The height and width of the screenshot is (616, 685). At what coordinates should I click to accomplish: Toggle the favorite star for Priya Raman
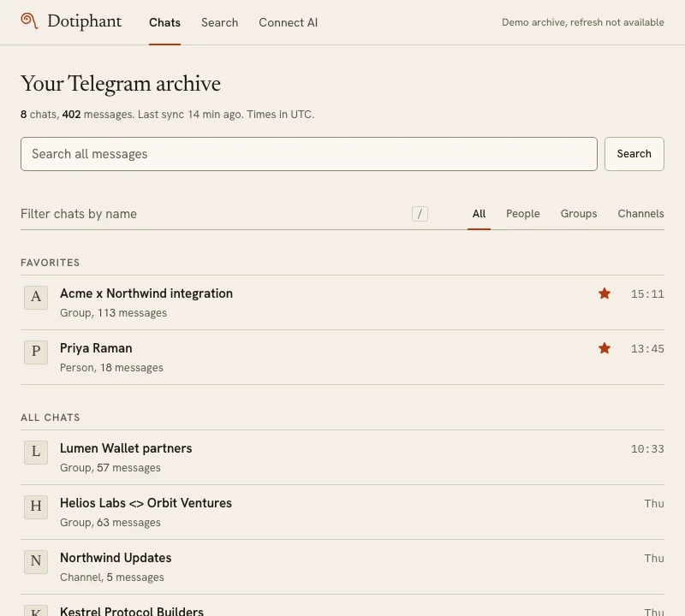[x=605, y=348]
